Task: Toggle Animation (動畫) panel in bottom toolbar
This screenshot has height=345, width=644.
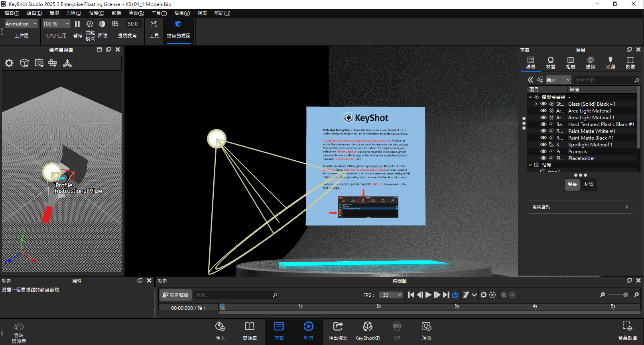Action: (309, 331)
